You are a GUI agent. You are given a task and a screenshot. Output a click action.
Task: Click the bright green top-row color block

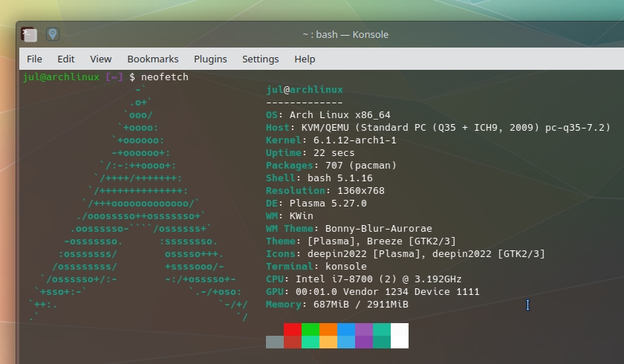tap(311, 329)
